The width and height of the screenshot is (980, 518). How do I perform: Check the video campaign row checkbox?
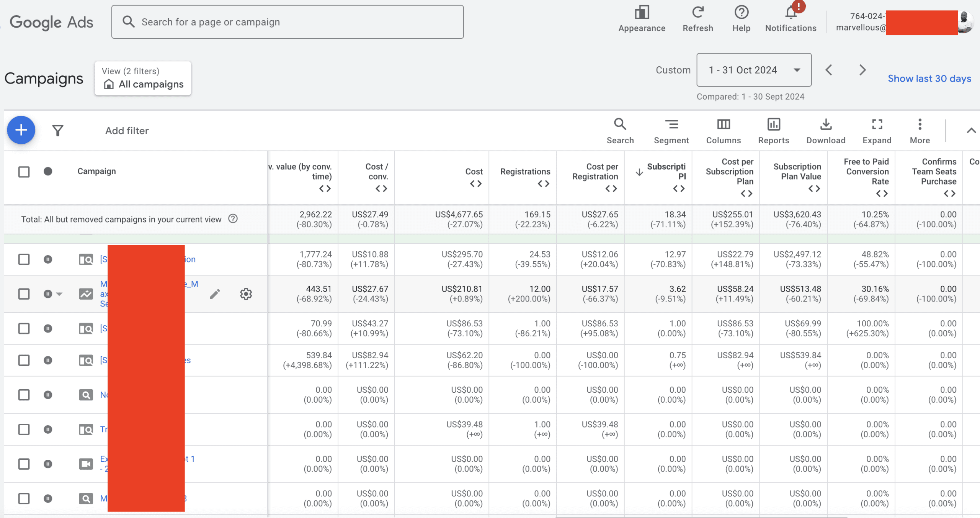coord(24,464)
